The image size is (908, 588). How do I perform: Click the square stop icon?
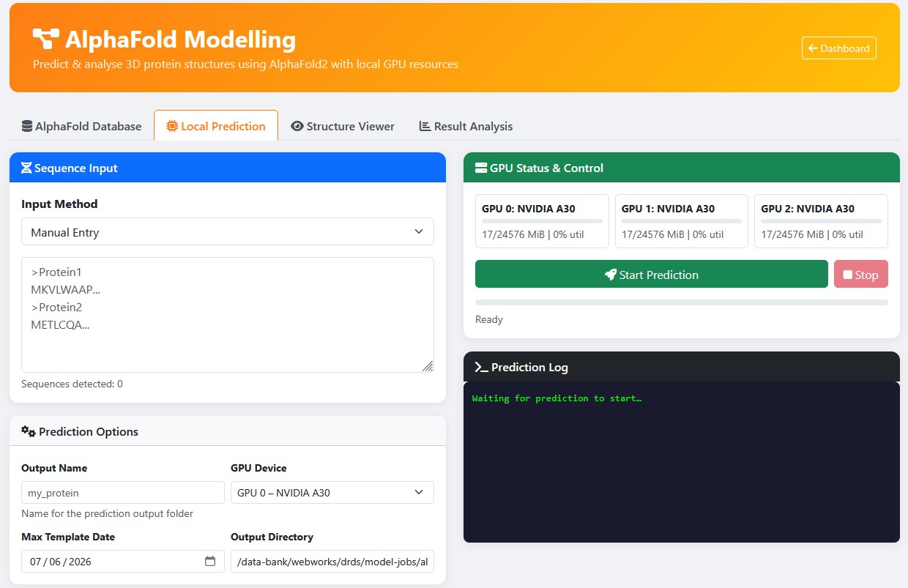click(x=848, y=275)
